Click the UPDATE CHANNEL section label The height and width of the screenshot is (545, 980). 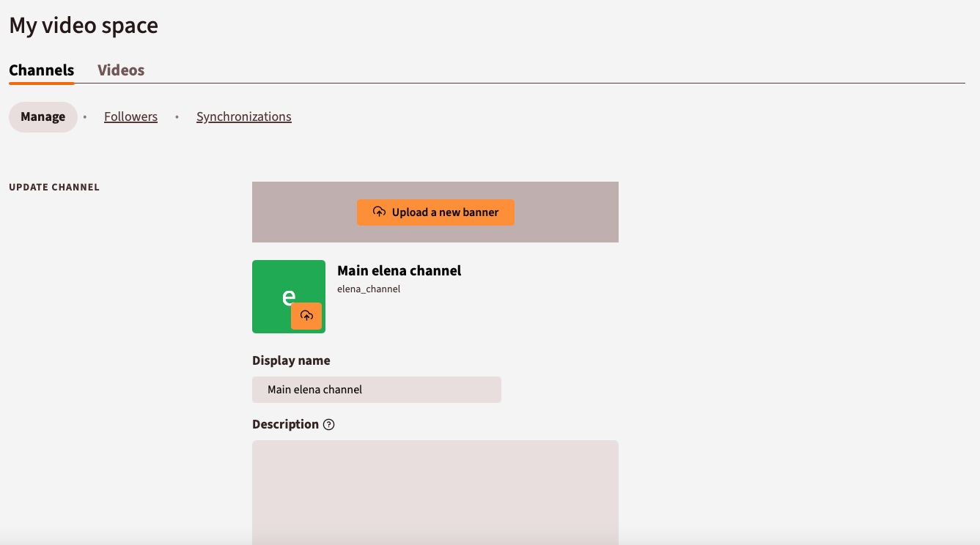pos(54,187)
